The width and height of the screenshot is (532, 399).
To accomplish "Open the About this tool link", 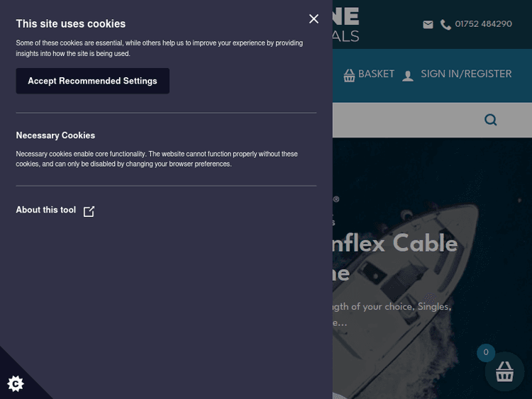I will tap(55, 210).
